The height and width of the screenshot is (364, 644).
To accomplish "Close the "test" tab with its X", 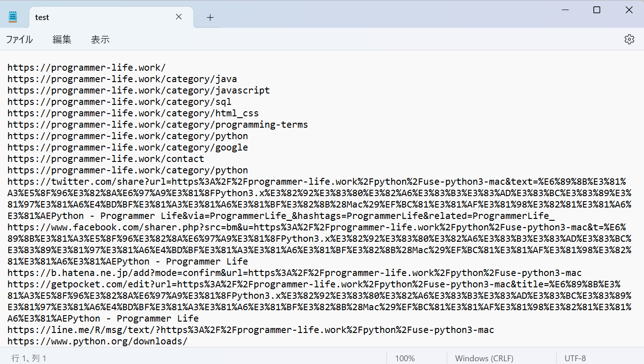I will pos(179,17).
